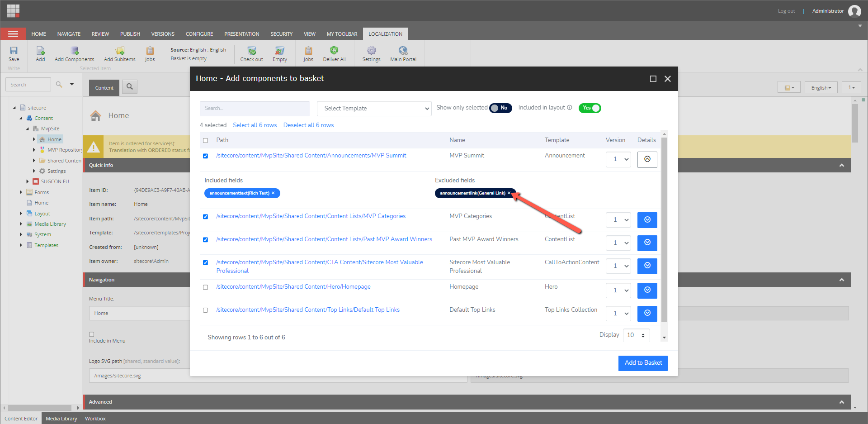Check the Hero/Homepage row checkbox
The image size is (868, 424).
click(206, 287)
